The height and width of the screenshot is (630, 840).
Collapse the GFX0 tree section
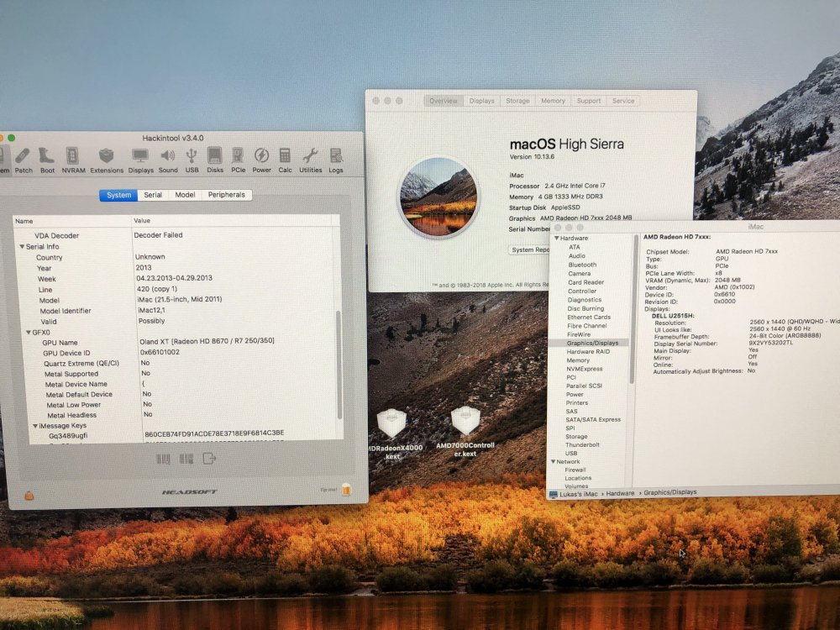coord(29,333)
